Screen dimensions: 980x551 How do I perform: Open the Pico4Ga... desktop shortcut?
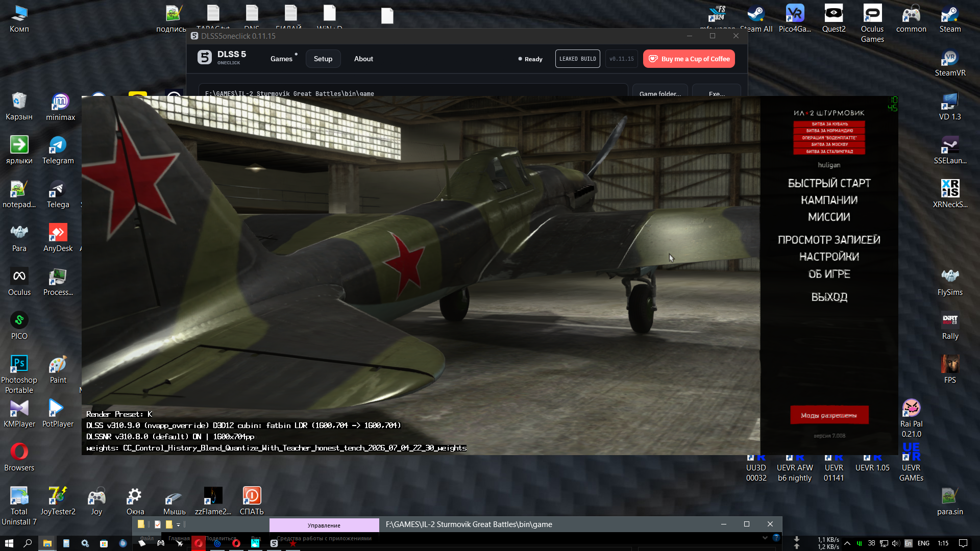click(x=795, y=19)
